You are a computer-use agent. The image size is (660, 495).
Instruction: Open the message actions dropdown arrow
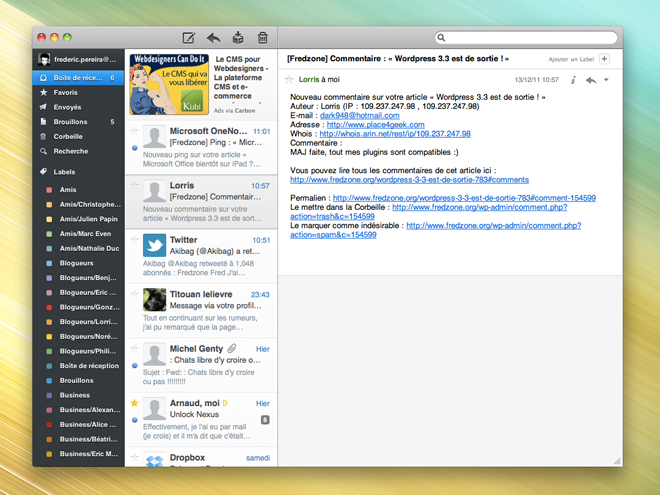606,80
